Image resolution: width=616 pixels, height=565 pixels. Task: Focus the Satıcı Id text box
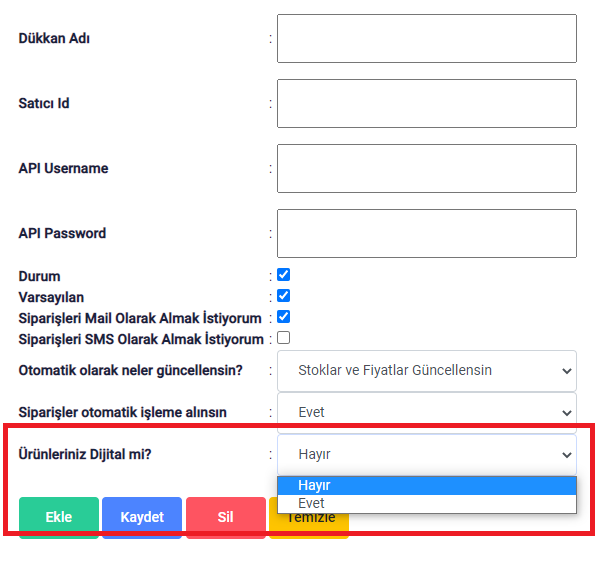[x=427, y=103]
